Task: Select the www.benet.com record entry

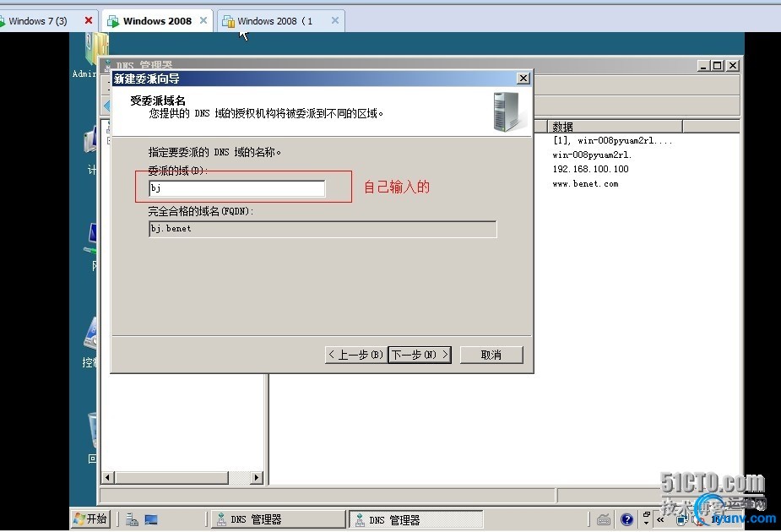Action: coord(586,184)
